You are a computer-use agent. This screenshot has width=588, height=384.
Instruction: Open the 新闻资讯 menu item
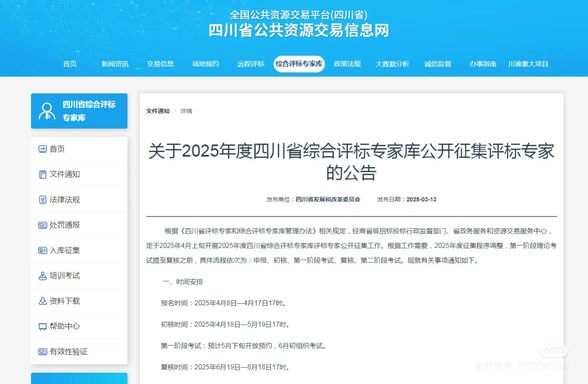click(x=115, y=64)
